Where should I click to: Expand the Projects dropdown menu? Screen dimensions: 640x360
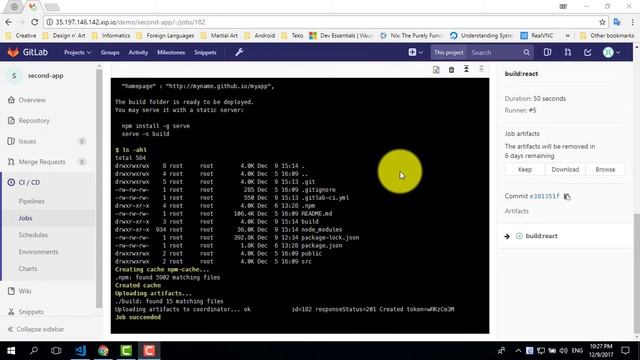[77, 52]
